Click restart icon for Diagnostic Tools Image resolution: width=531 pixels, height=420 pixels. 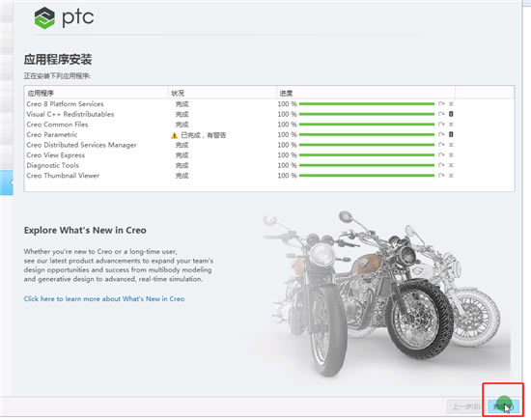point(441,165)
